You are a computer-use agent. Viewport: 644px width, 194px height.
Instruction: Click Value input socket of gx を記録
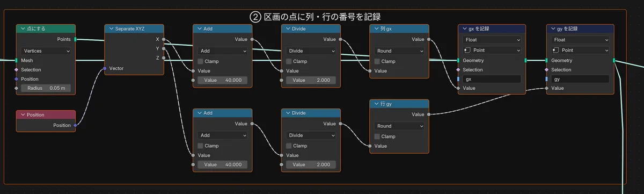pos(458,88)
